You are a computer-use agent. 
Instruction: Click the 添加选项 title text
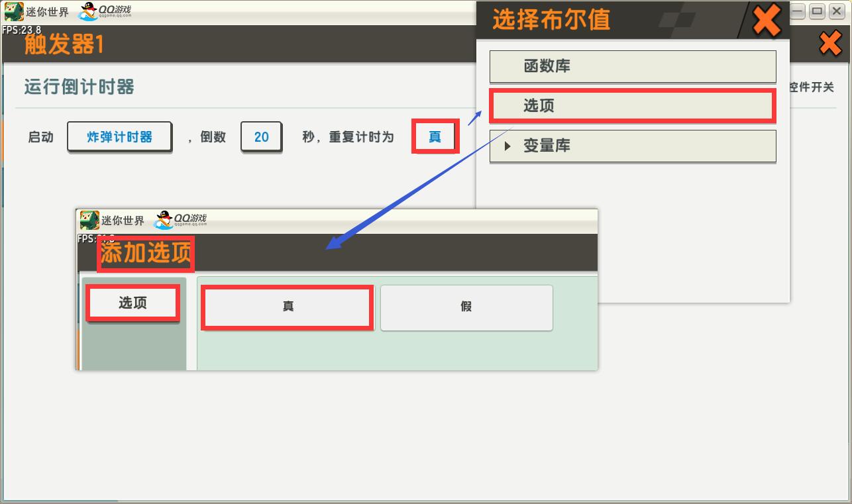(x=146, y=254)
